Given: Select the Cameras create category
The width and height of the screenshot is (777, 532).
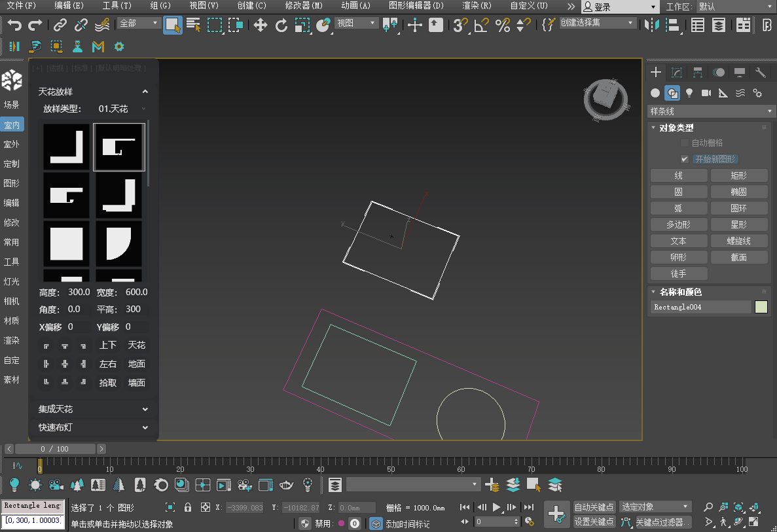Looking at the screenshot, I should pos(706,93).
